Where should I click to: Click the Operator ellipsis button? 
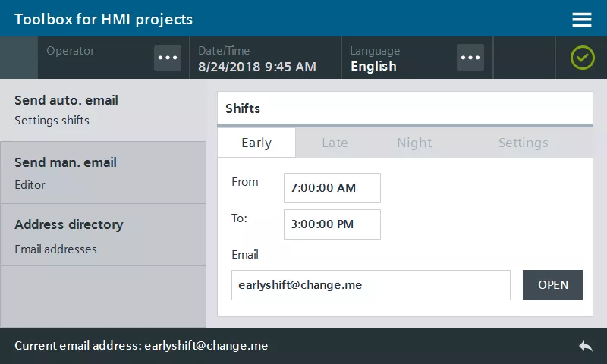point(168,58)
